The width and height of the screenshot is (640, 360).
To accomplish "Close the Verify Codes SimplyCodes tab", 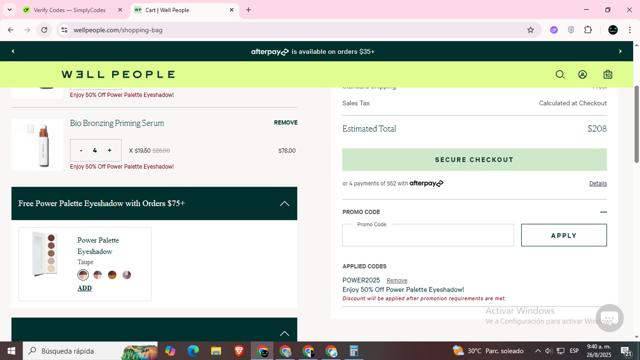I will (120, 10).
